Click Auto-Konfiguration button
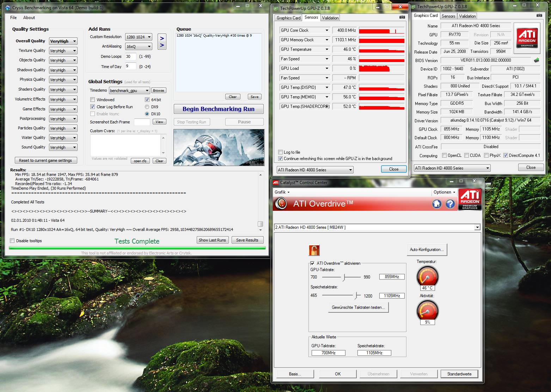Image resolution: width=551 pixels, height=392 pixels. pos(427,250)
